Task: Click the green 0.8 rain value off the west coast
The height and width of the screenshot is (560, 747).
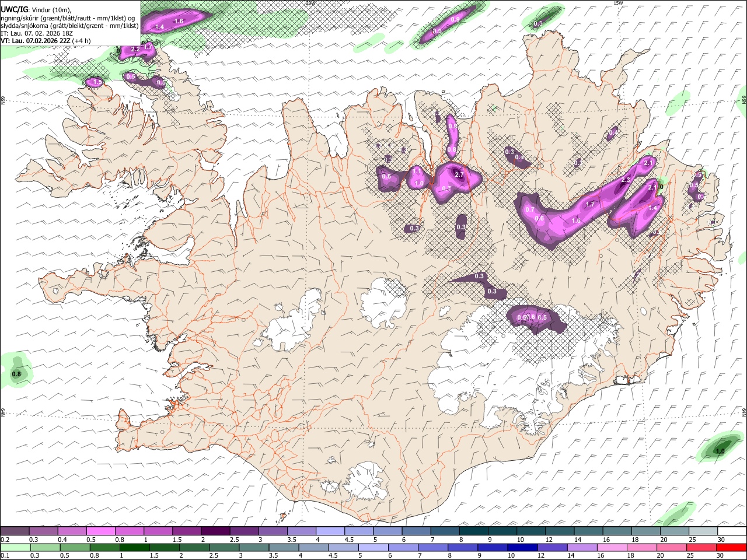Action: point(16,374)
